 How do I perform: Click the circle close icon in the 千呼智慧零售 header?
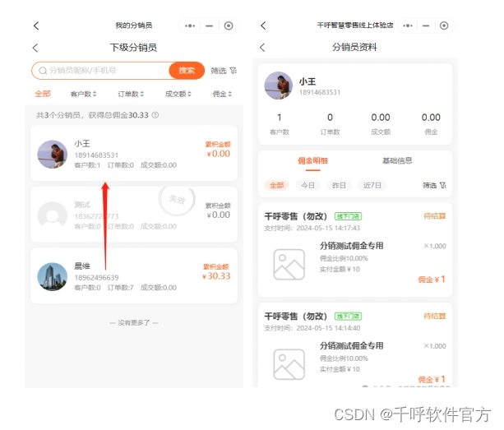[444, 25]
